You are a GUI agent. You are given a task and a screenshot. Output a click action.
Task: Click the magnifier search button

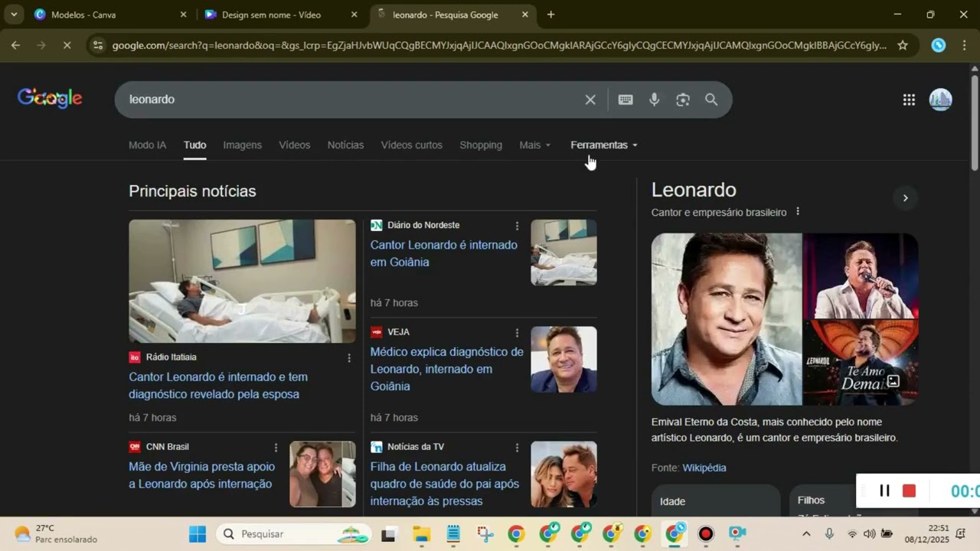click(711, 99)
